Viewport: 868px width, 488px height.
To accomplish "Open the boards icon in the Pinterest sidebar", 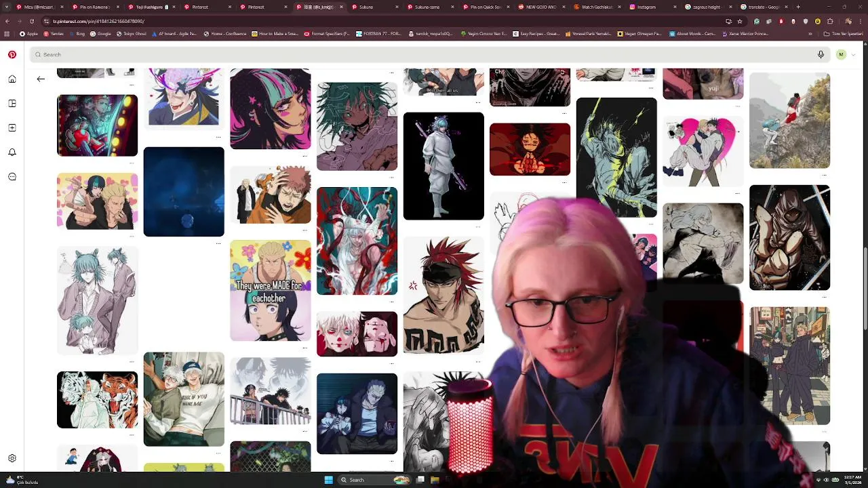I will (12, 104).
